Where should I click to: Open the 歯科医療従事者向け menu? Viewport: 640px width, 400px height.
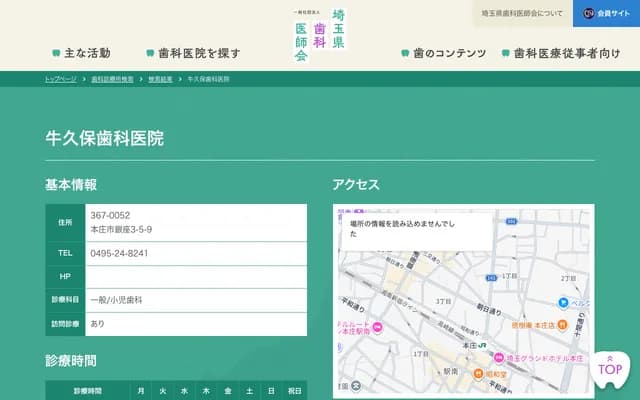point(561,53)
